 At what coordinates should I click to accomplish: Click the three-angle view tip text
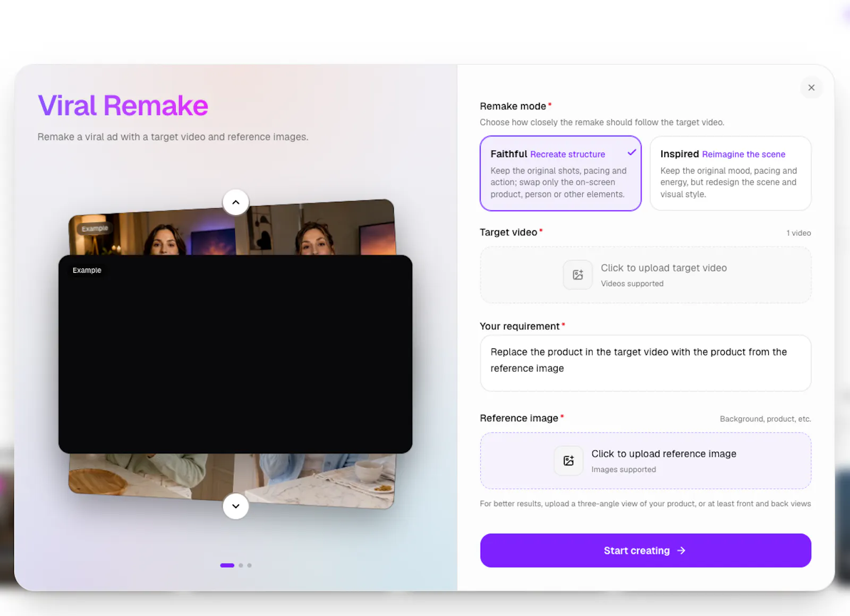(645, 503)
